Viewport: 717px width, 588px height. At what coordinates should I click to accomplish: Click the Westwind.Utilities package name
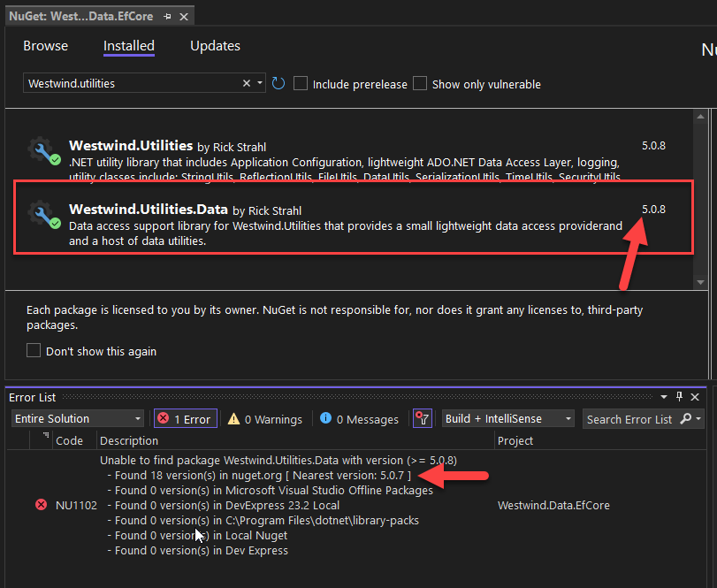[131, 146]
